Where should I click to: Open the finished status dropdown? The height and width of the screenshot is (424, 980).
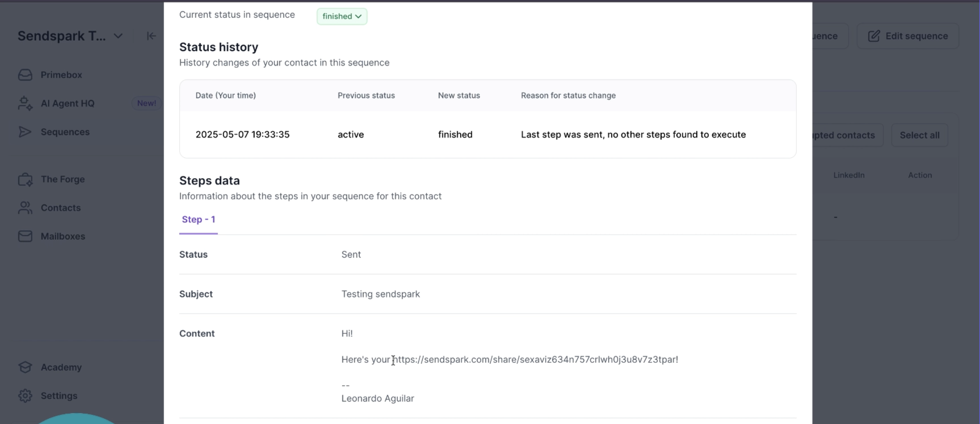342,16
